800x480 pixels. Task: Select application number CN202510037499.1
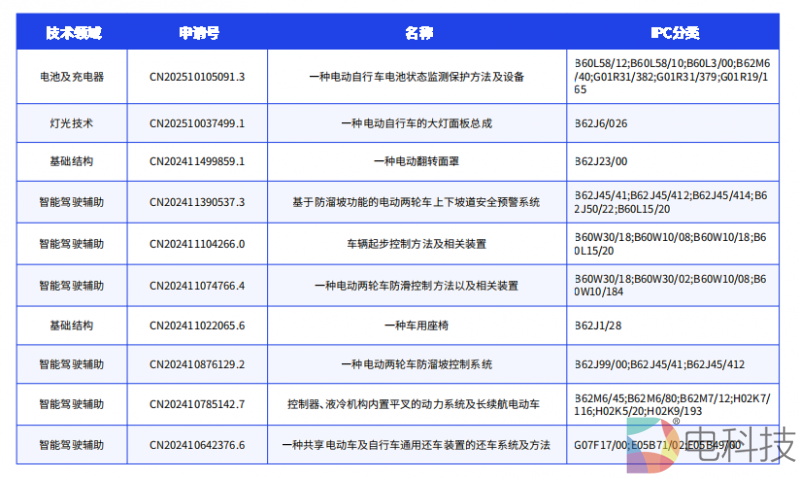click(197, 123)
